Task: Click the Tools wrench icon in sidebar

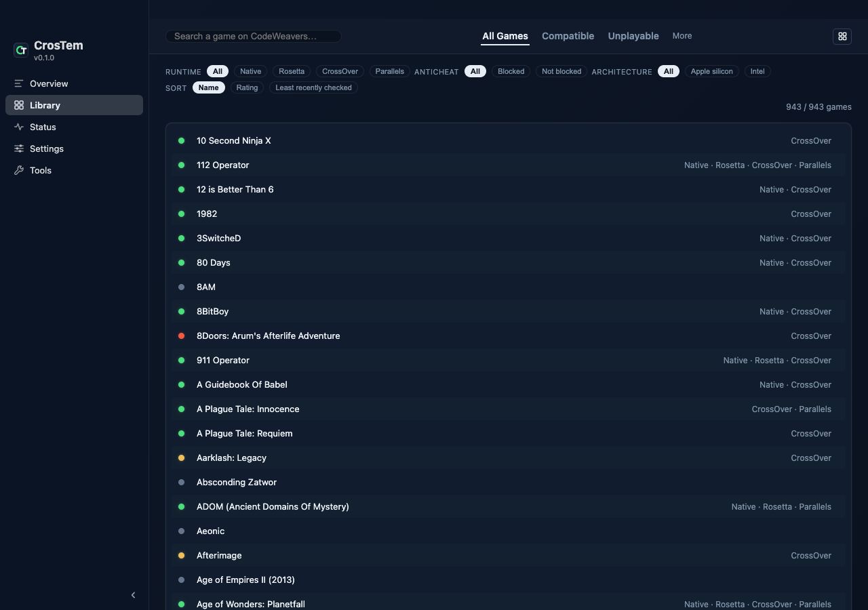Action: point(19,170)
